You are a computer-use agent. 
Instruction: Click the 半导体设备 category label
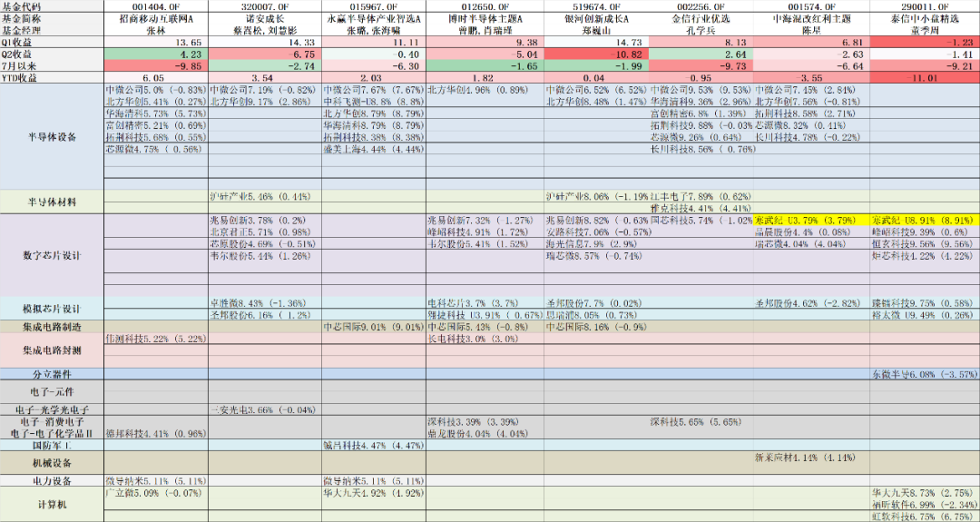tap(53, 137)
